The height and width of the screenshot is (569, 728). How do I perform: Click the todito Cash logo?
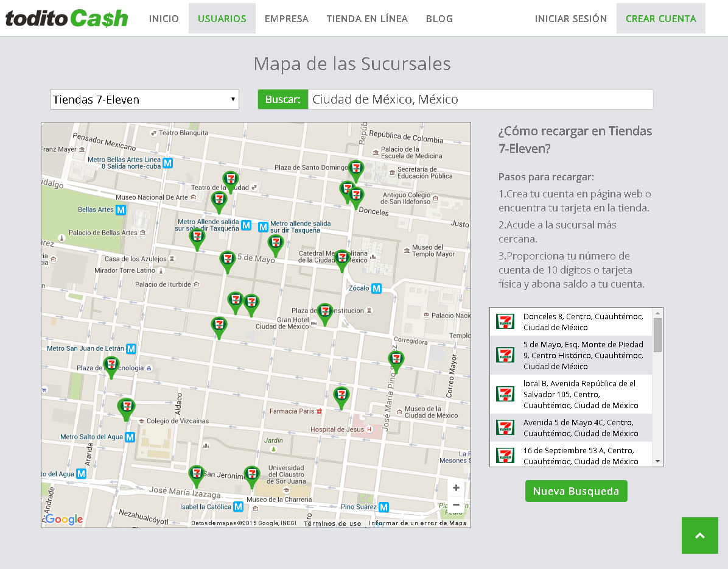coord(66,18)
